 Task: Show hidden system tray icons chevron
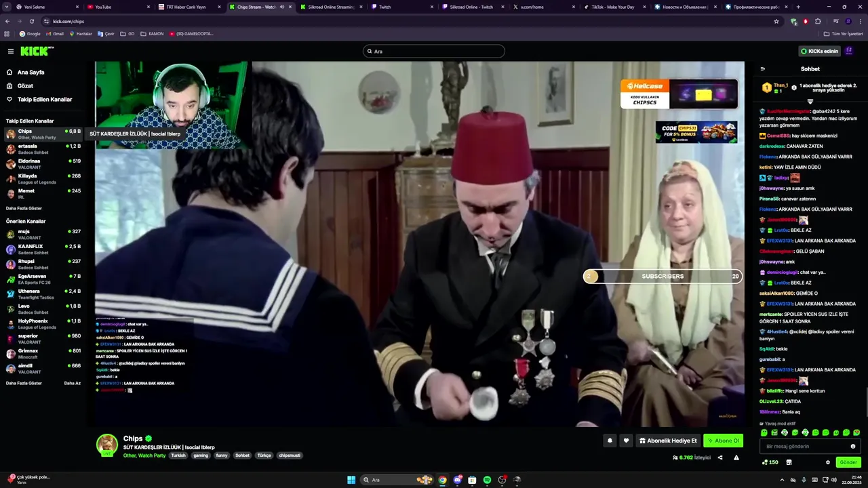coord(782,480)
